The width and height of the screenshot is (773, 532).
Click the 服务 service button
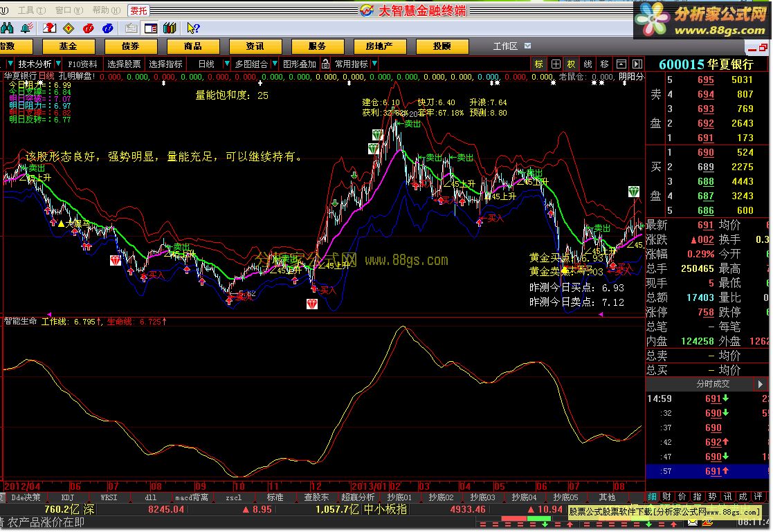(x=318, y=46)
